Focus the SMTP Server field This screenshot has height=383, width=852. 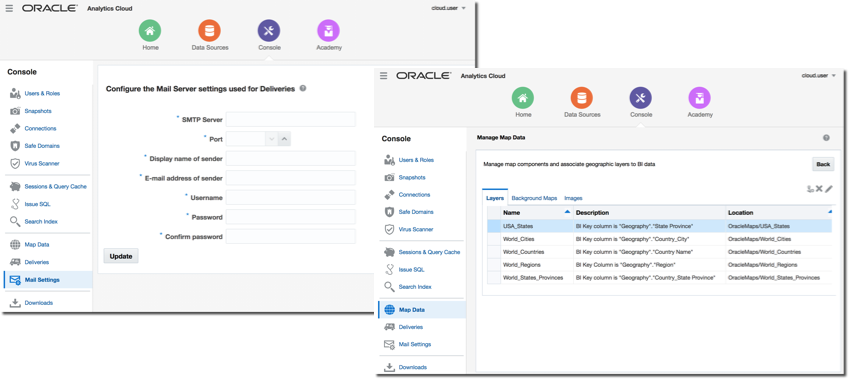(x=291, y=119)
